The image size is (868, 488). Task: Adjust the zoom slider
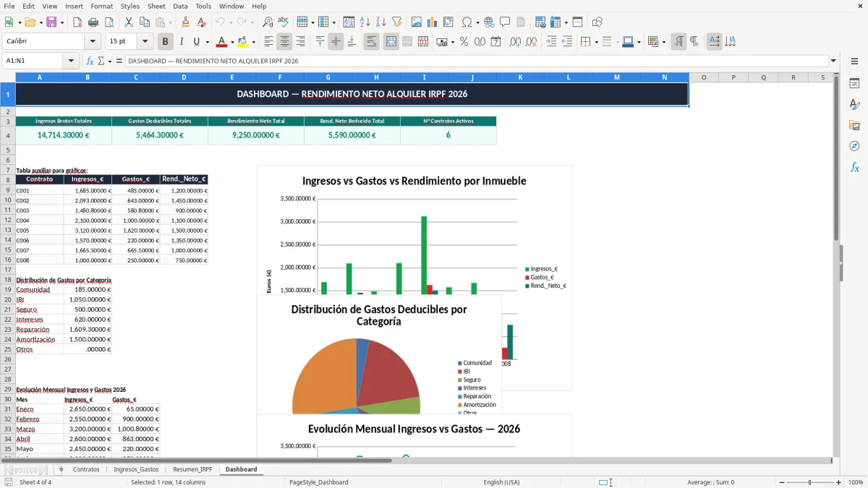pos(809,482)
